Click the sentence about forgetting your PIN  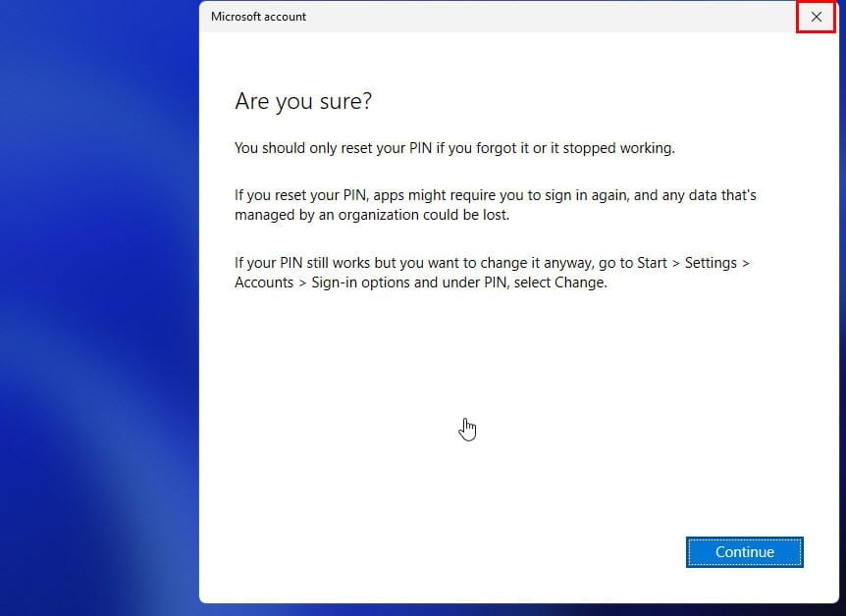454,148
